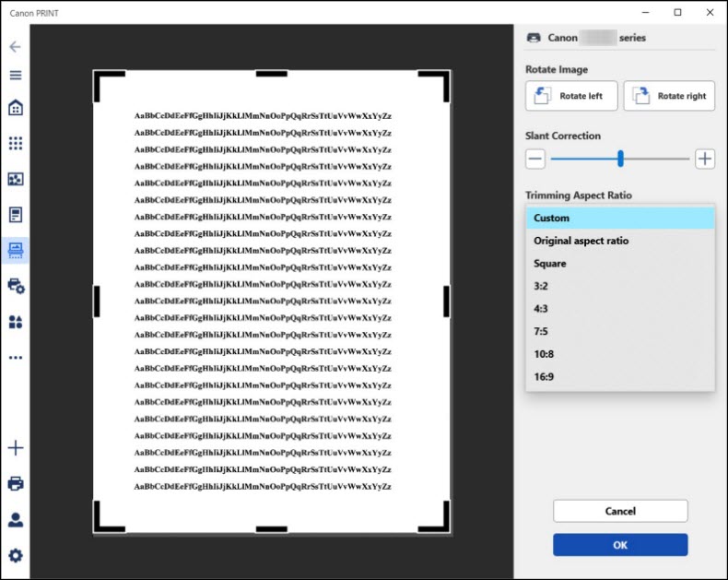Screen dimensions: 728x580
Task: Click the scanned document preview image
Action: point(272,302)
